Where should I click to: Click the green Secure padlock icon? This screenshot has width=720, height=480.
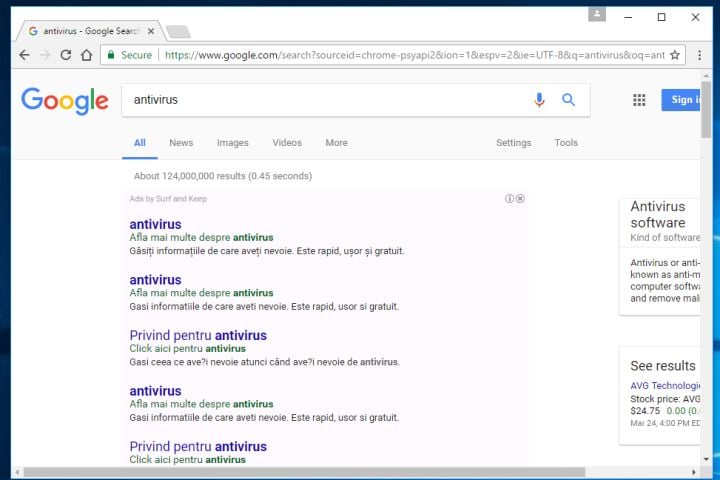pyautogui.click(x=111, y=55)
